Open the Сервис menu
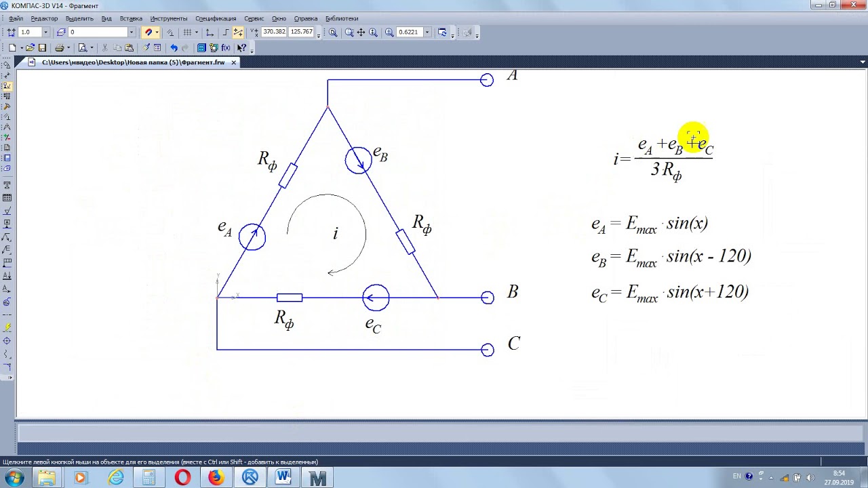 (254, 18)
